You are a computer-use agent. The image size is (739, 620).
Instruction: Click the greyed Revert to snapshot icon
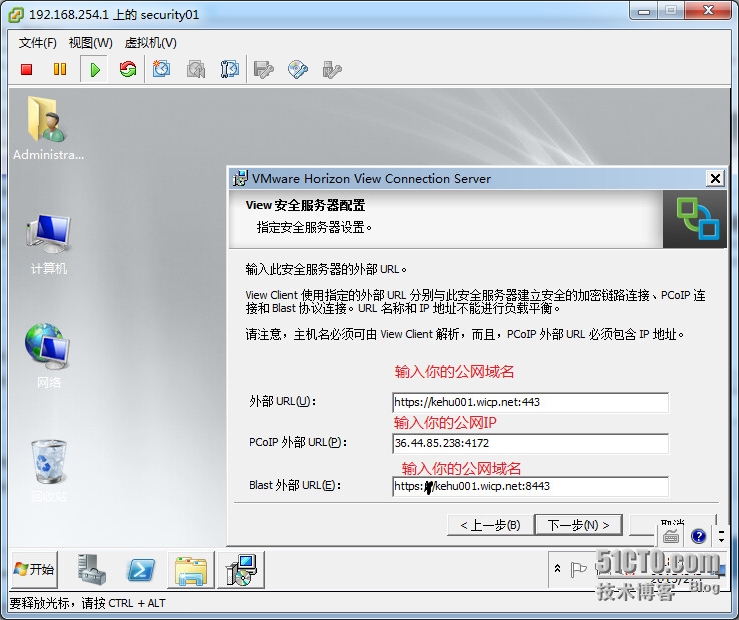click(x=196, y=69)
